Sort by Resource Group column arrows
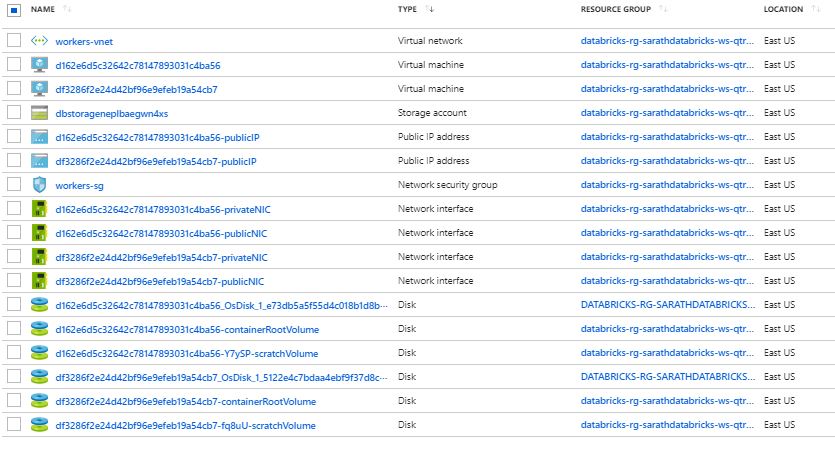Image resolution: width=835 pixels, height=450 pixels. coord(663,10)
